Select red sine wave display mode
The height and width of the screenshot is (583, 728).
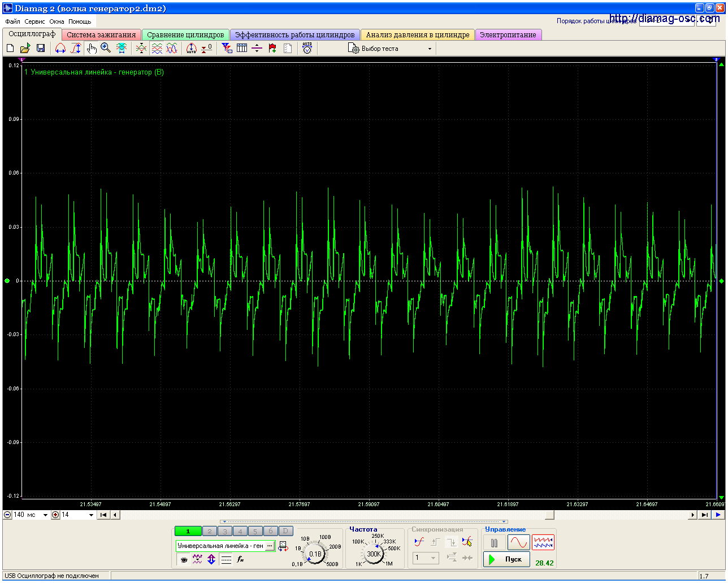pos(519,543)
